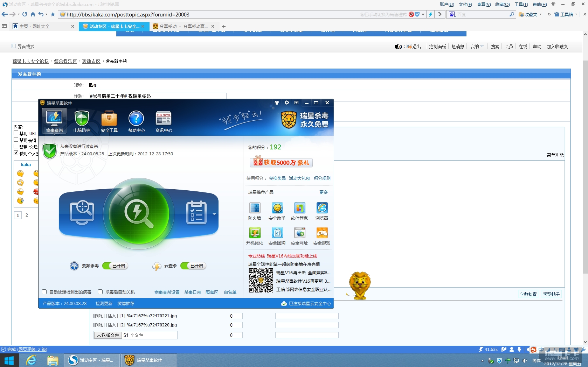The width and height of the screenshot is (588, 367).
Task: Switch to the 主页 - 网址大全 tab
Action: click(43, 26)
